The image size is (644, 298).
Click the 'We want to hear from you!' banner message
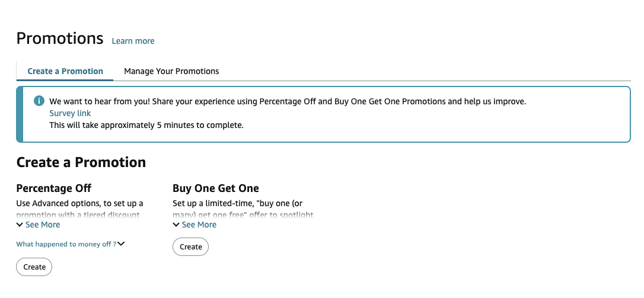[288, 101]
